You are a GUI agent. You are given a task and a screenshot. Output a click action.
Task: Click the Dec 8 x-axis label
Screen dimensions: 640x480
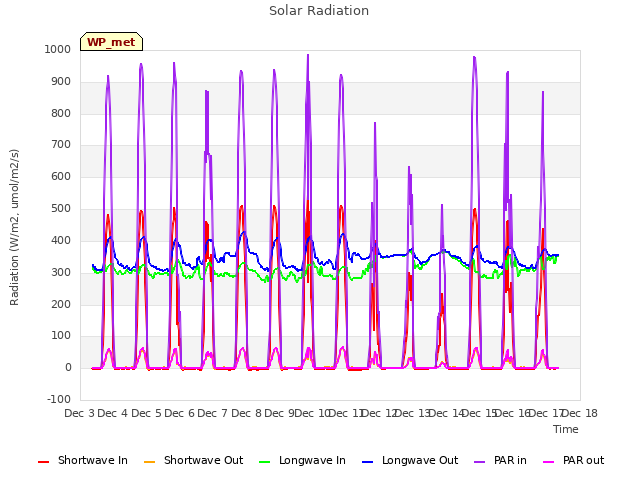click(246, 413)
